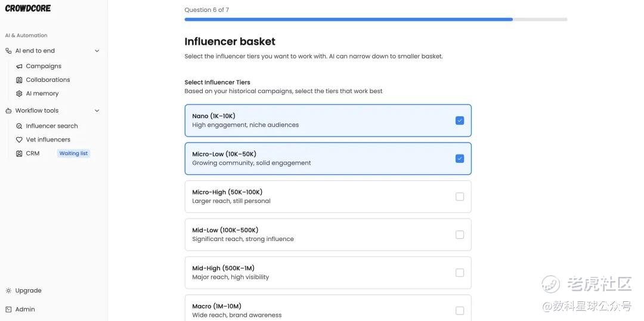Viewport: 644px width, 321px height.
Task: Click the Admin terminal icon
Action: [x=8, y=310]
